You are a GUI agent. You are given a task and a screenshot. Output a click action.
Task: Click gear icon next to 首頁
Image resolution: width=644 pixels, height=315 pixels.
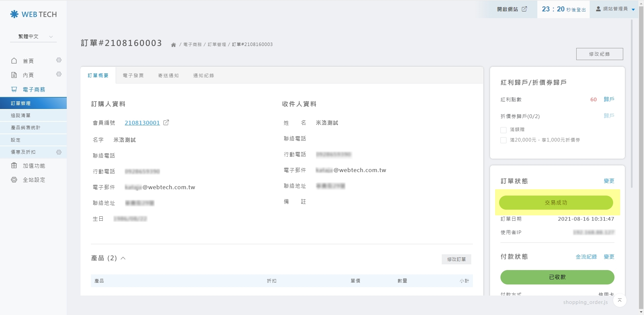click(x=59, y=60)
